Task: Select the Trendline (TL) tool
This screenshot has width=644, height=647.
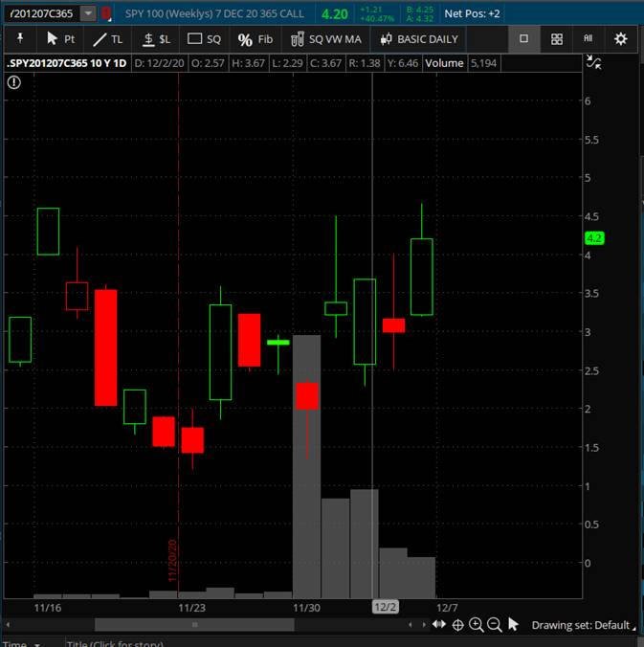Action: click(107, 39)
